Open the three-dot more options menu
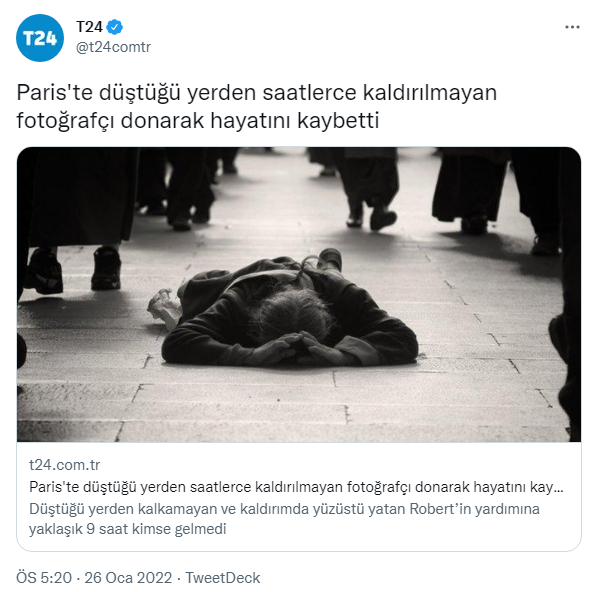The image size is (597, 592). click(572, 27)
